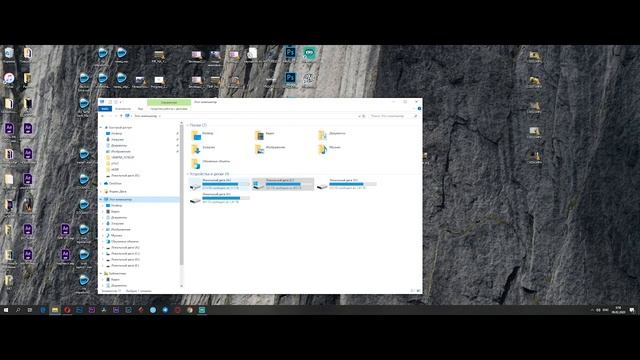Select Объемные объекты under This PC in the sidebar
640x360 pixels.
tap(122, 242)
